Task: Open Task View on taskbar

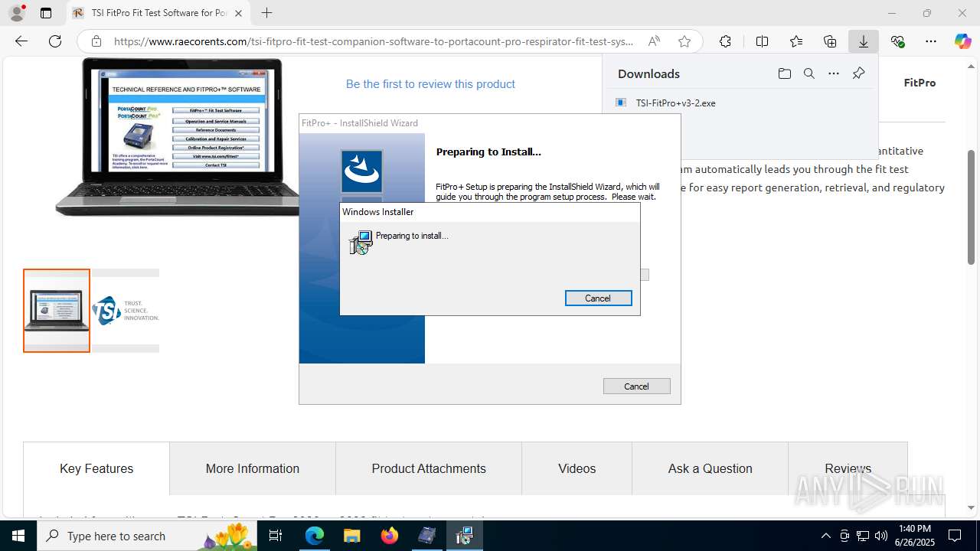Action: click(276, 536)
